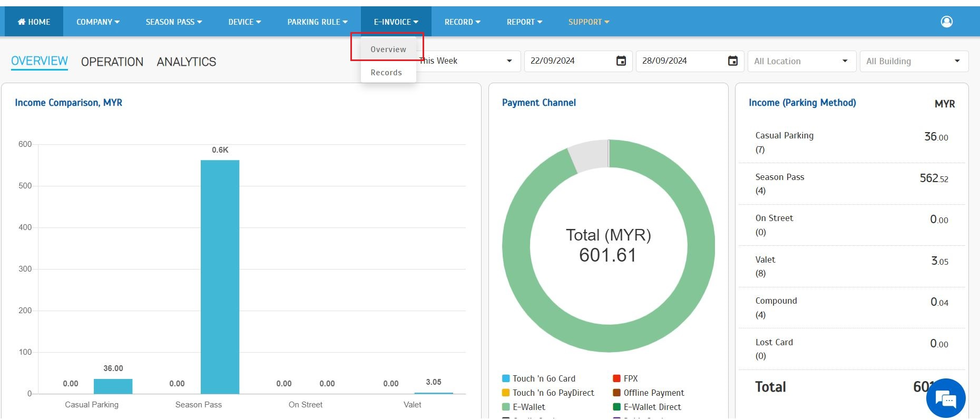Toggle E-Wallet legend item
The width and height of the screenshot is (980, 420).
(x=528, y=407)
